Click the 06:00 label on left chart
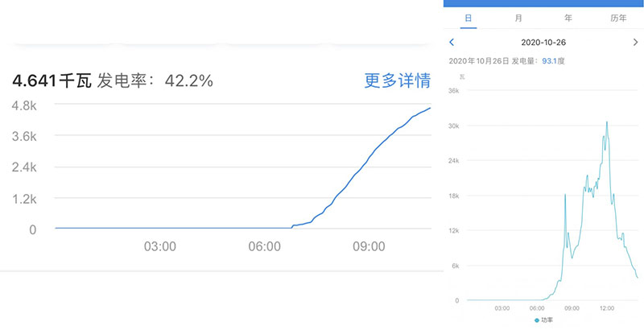The image size is (644, 330). click(x=264, y=246)
